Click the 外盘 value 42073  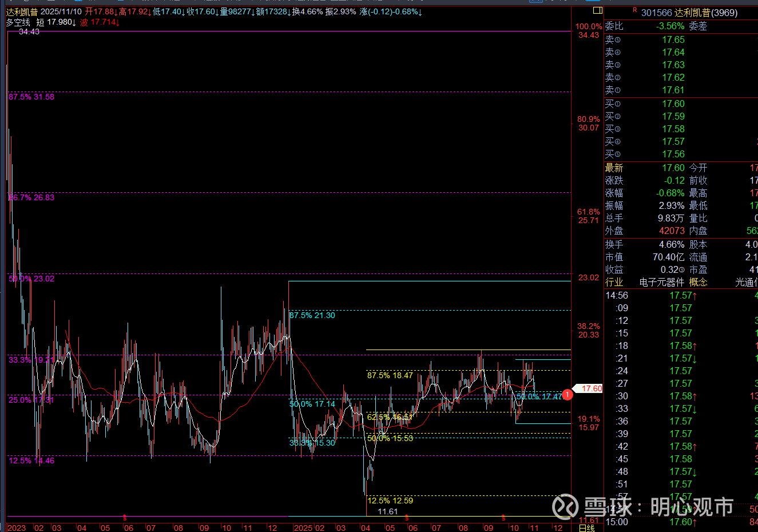672,231
